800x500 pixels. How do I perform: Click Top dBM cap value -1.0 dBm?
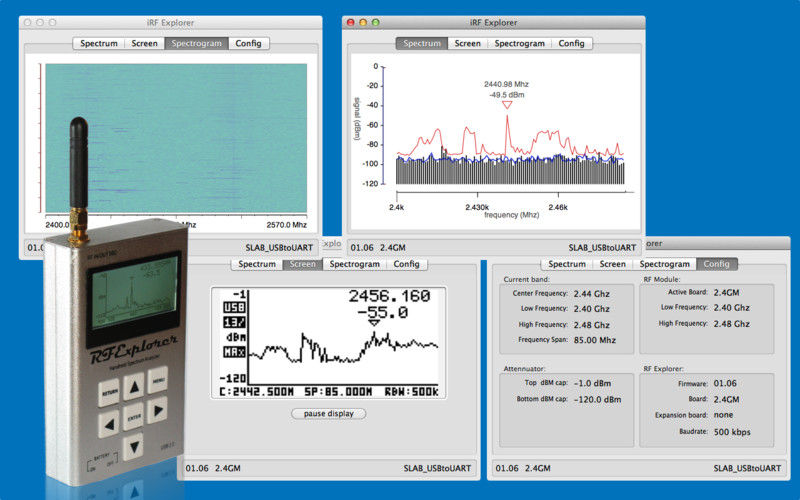(592, 383)
